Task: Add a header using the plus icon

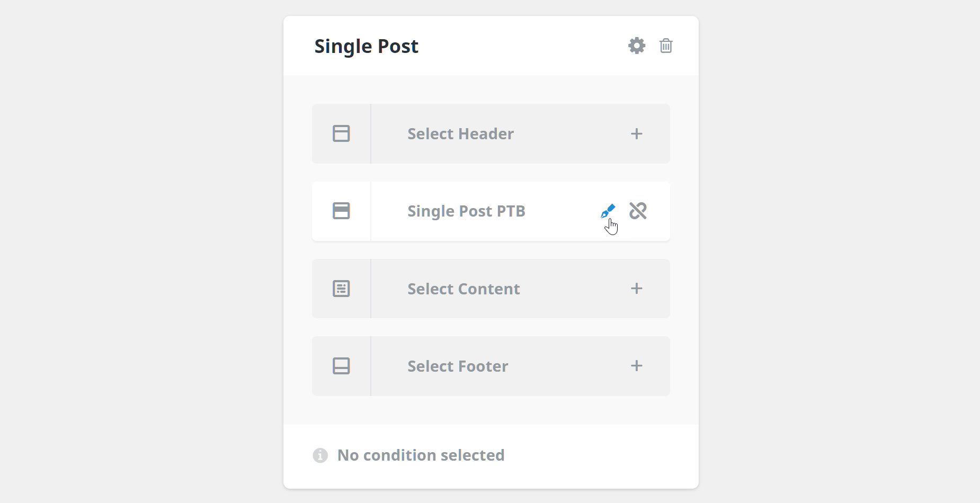Action: click(637, 133)
